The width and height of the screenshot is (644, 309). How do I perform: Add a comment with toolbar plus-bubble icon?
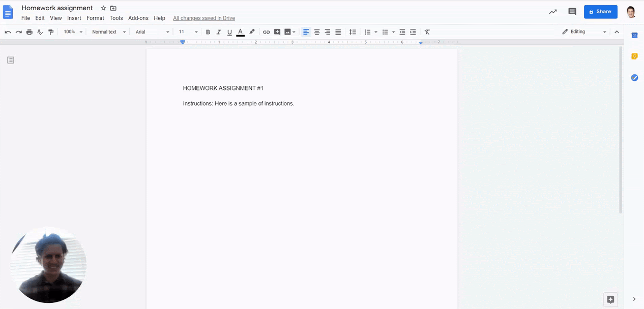277,32
